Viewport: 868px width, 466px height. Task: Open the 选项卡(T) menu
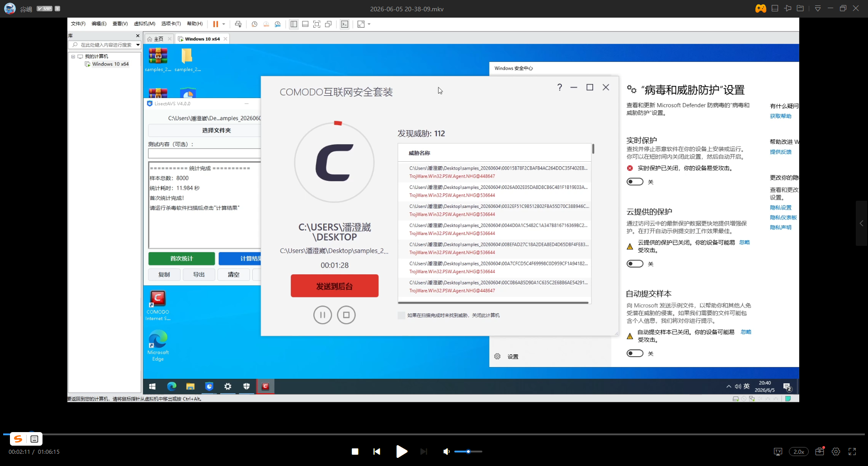point(171,24)
